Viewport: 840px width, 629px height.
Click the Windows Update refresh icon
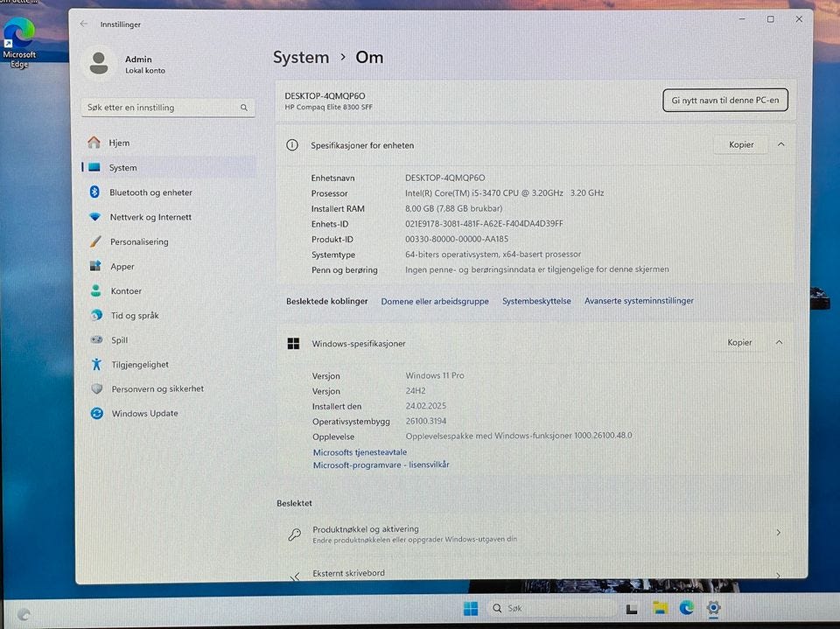click(x=97, y=413)
